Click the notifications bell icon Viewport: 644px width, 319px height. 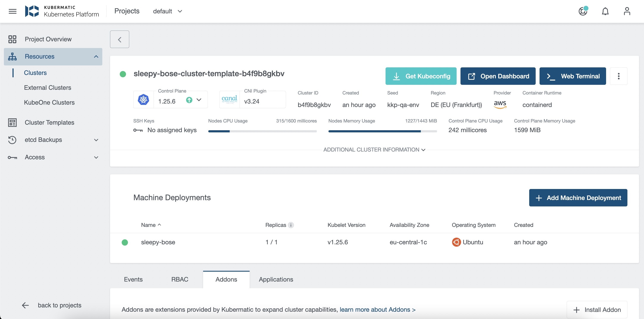[x=605, y=11]
